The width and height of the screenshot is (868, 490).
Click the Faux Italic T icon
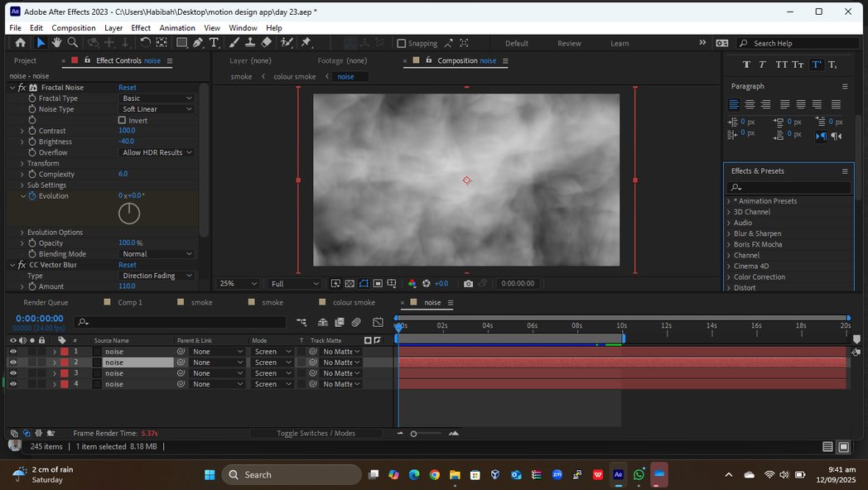[x=762, y=65]
